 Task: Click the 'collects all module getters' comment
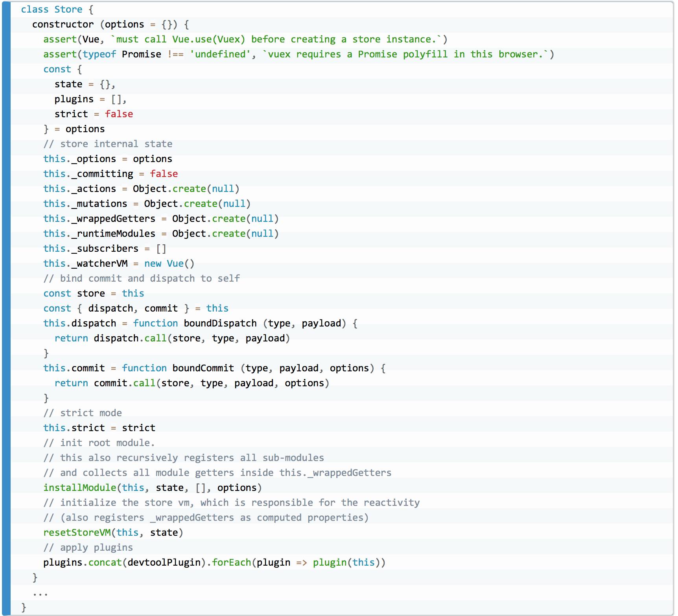point(217,473)
